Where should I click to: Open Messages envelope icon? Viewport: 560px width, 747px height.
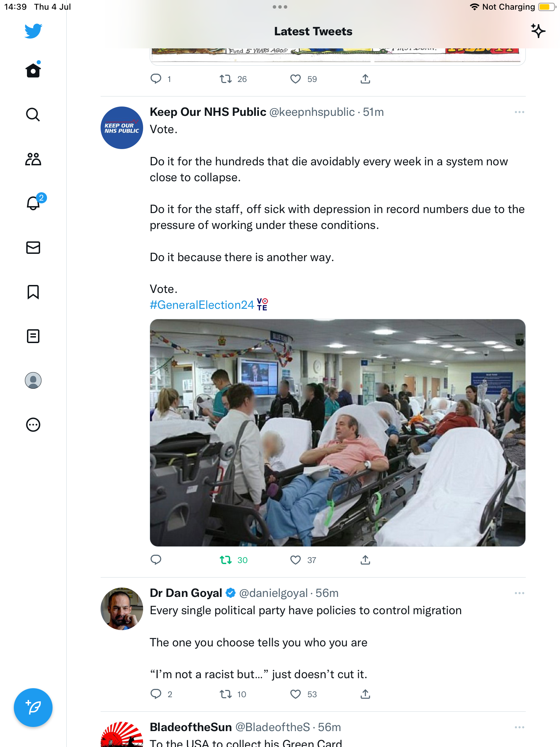(33, 248)
